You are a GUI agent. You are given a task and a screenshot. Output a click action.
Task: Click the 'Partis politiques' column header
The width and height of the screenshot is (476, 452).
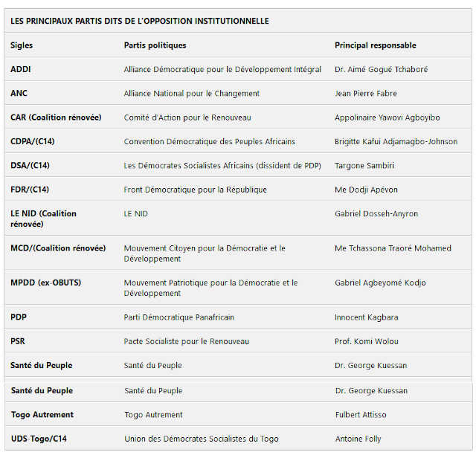coord(155,45)
